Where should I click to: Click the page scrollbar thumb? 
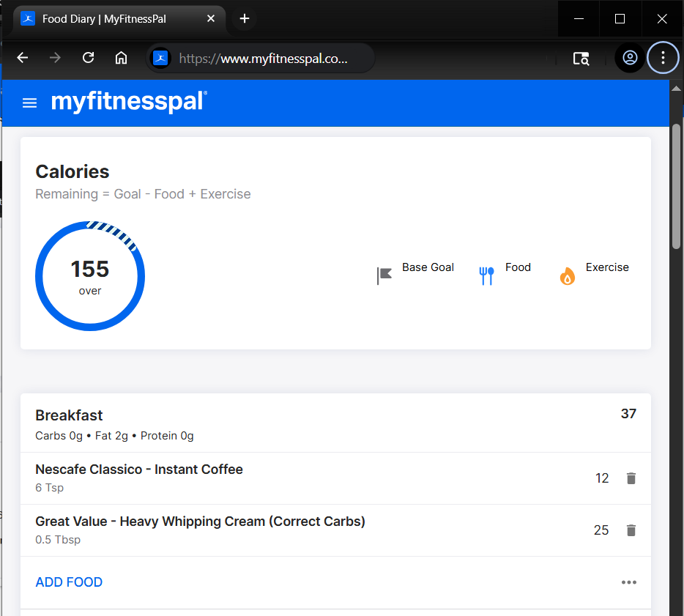(676, 186)
